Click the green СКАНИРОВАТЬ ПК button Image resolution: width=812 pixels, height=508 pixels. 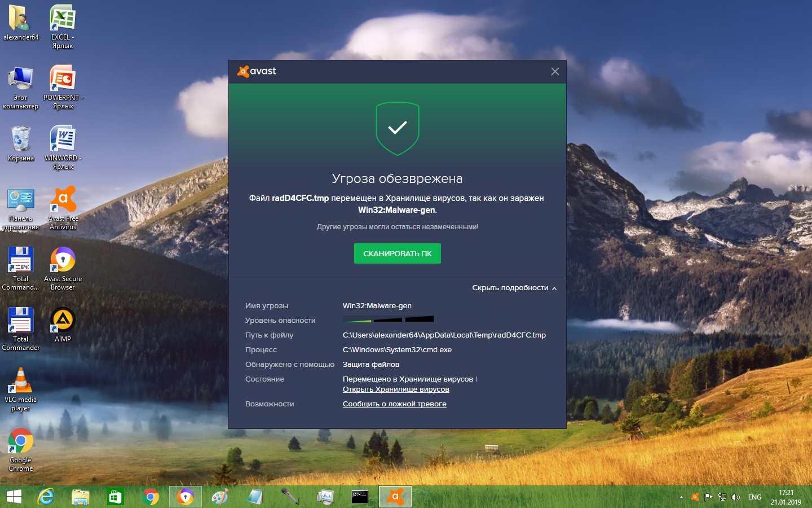(398, 253)
